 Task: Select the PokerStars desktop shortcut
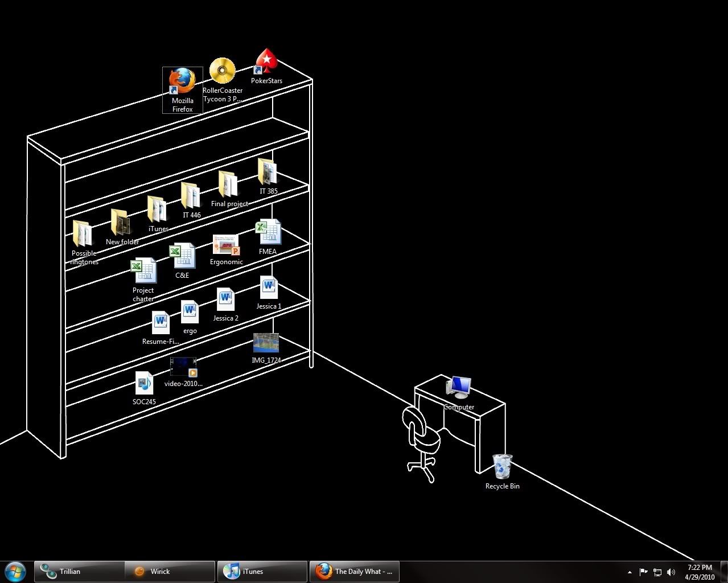(x=266, y=62)
